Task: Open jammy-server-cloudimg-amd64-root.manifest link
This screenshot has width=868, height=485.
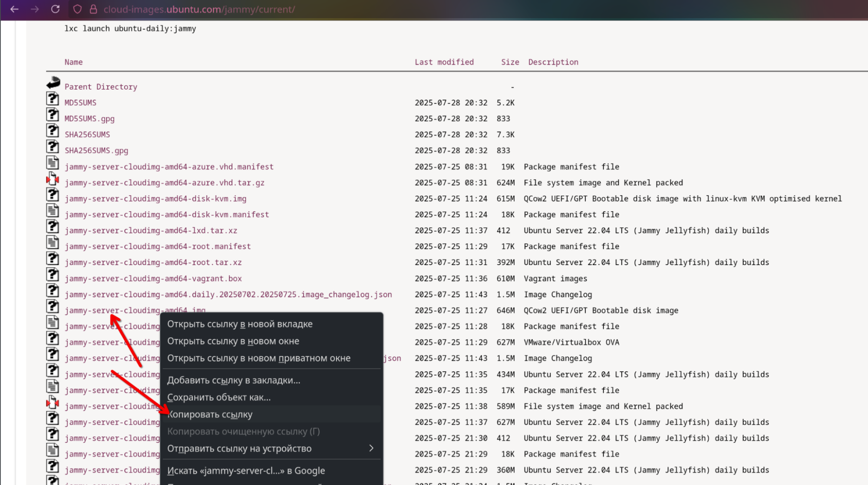Action: pyautogui.click(x=158, y=246)
